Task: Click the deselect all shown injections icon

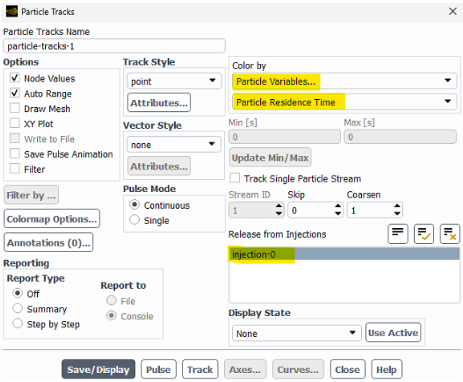Action: click(x=450, y=234)
